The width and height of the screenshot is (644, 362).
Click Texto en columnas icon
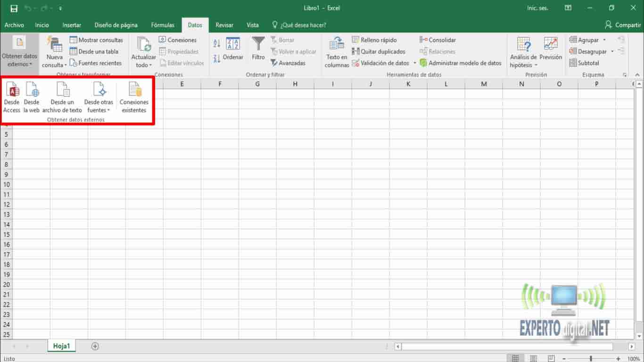tap(337, 44)
